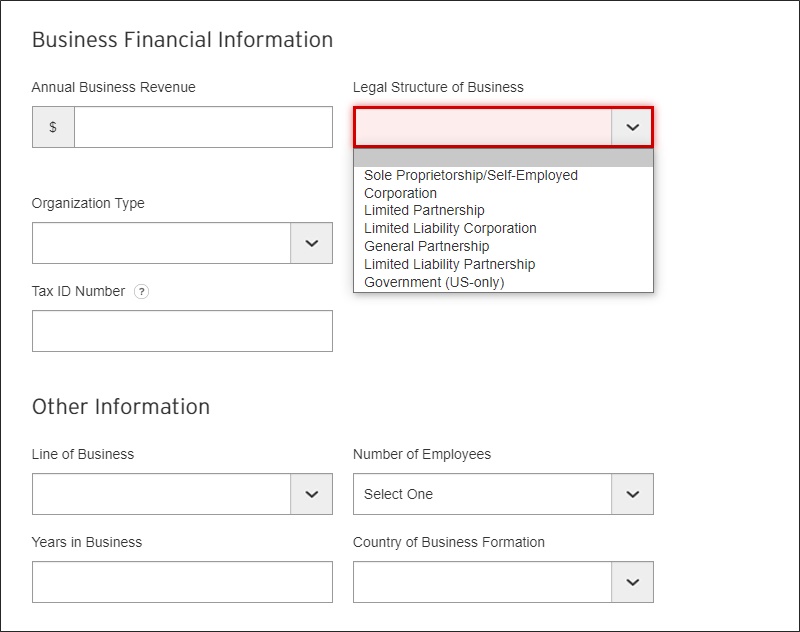
Task: Select Corporation from the list
Action: (503, 193)
